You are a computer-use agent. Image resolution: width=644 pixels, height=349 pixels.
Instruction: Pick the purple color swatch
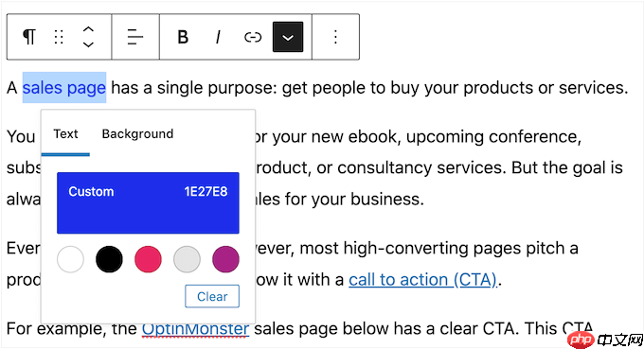click(x=226, y=259)
